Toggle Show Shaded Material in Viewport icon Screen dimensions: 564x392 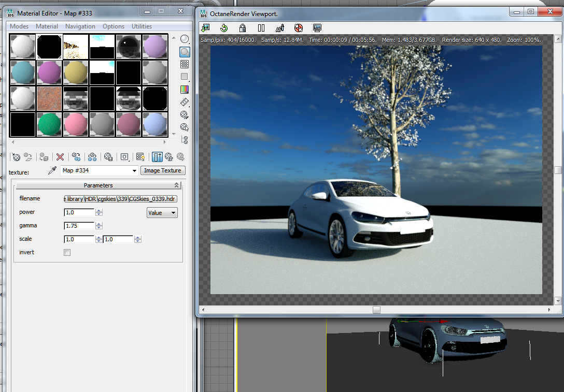tap(140, 157)
